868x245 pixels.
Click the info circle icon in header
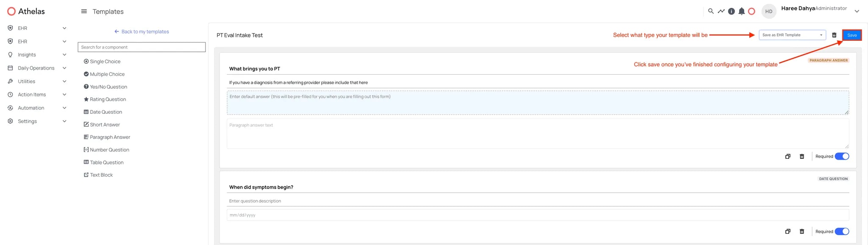click(732, 11)
